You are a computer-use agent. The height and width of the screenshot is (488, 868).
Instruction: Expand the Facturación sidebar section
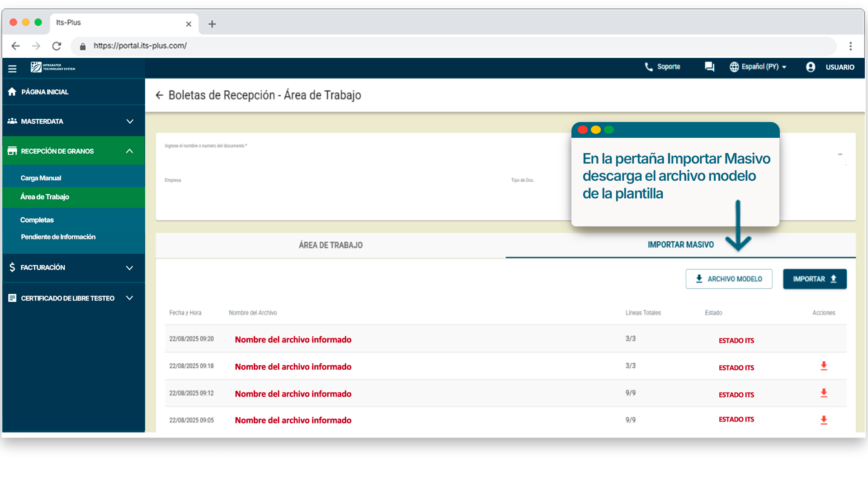pyautogui.click(x=129, y=267)
